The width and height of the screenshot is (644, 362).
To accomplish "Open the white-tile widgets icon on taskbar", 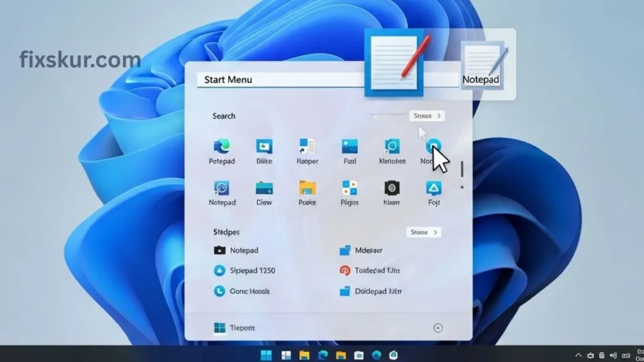I will (x=286, y=355).
